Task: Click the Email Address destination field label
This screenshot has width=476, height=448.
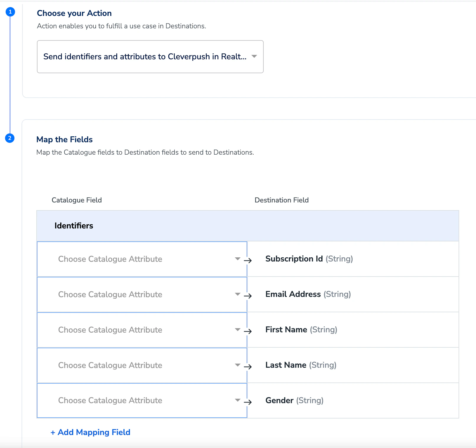Action: 308,294
